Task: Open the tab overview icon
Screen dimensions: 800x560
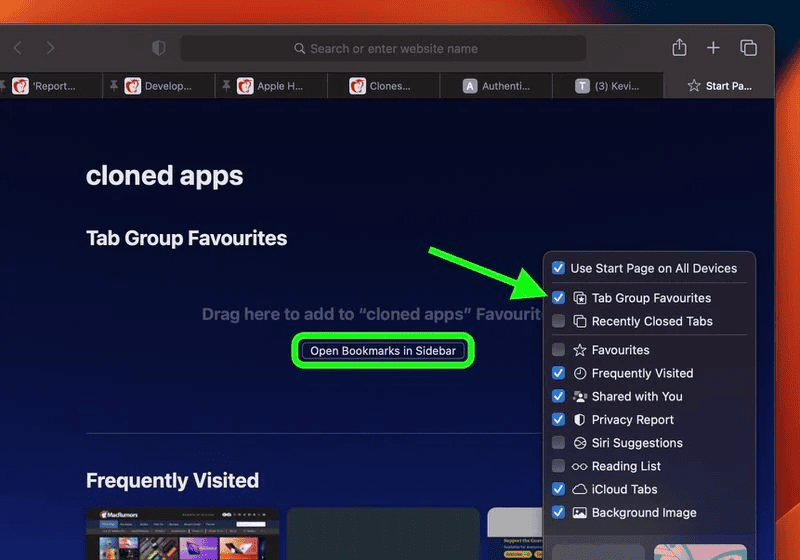Action: [748, 48]
